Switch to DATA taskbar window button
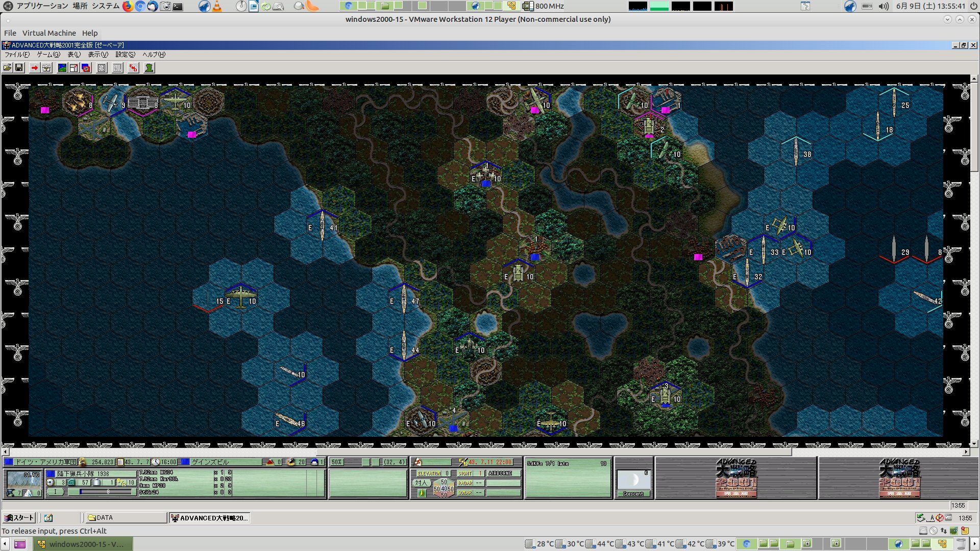 coord(126,518)
